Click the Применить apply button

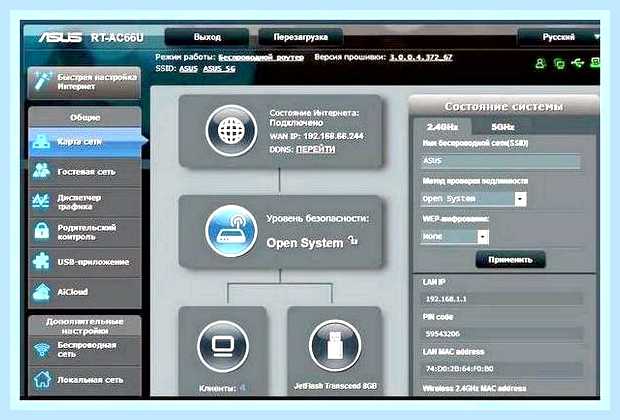pyautogui.click(x=510, y=260)
